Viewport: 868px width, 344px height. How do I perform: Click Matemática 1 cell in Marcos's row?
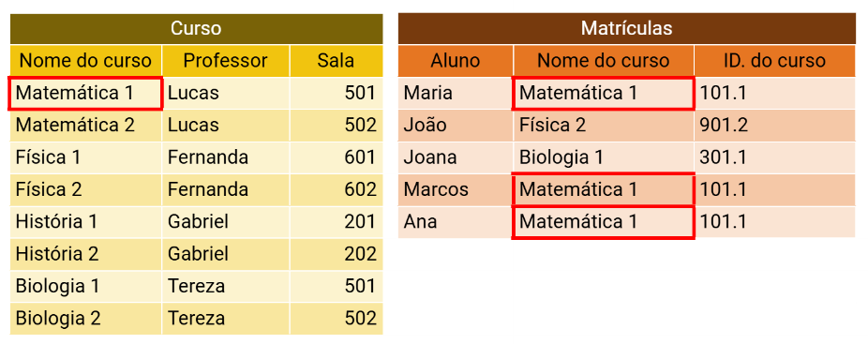click(604, 189)
